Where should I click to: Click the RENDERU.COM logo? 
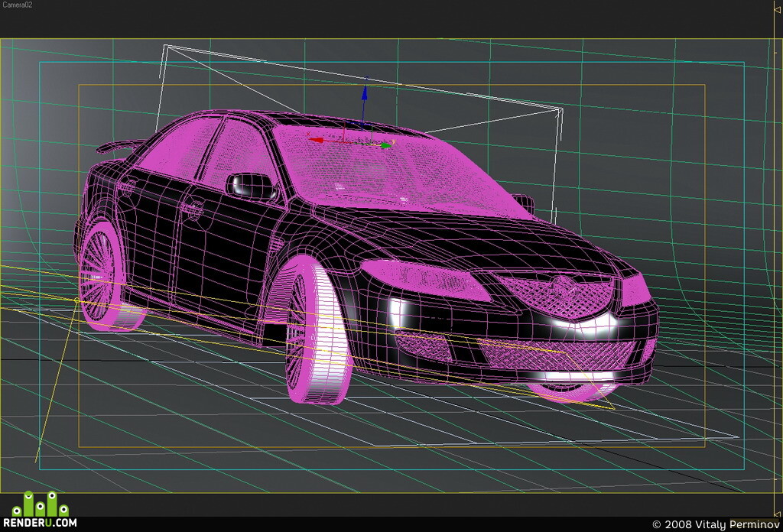coord(40,510)
